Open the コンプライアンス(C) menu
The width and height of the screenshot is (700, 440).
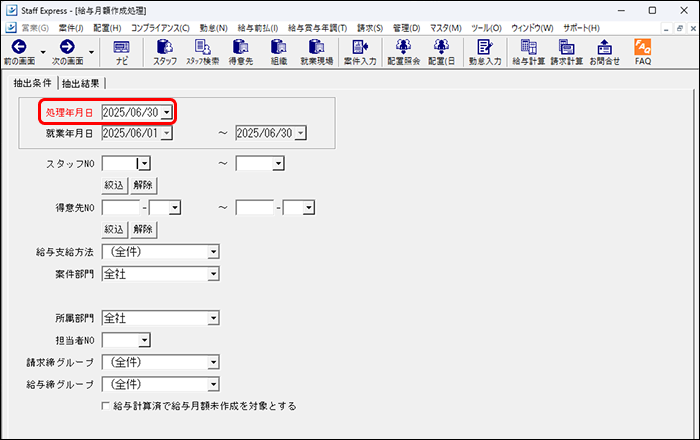point(160,28)
